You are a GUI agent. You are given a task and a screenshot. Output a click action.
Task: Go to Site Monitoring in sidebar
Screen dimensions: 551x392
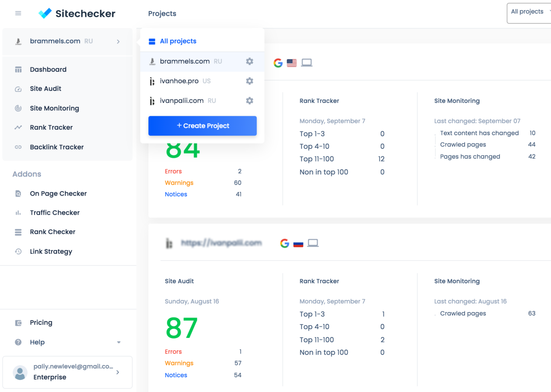54,108
